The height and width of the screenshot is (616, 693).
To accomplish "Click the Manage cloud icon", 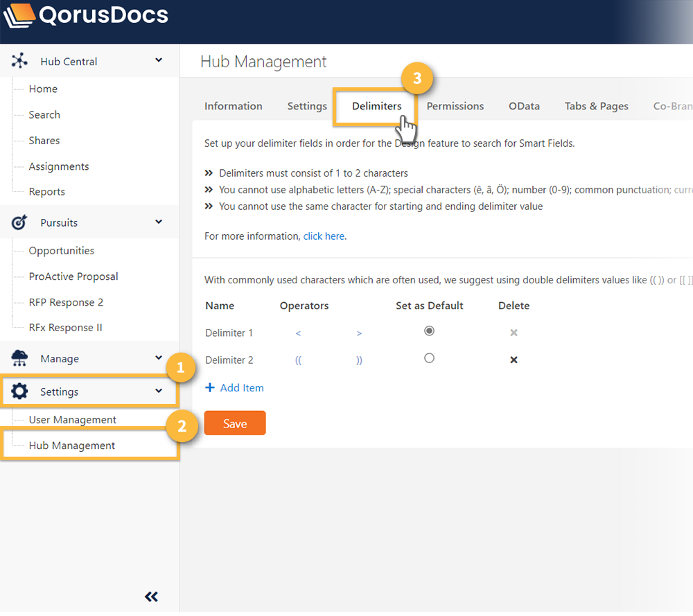I will coord(19,358).
